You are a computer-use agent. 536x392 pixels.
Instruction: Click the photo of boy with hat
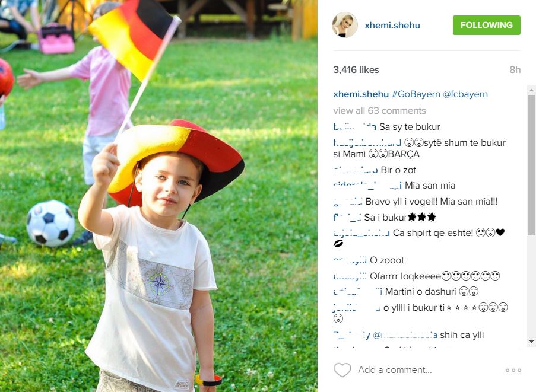(158, 196)
